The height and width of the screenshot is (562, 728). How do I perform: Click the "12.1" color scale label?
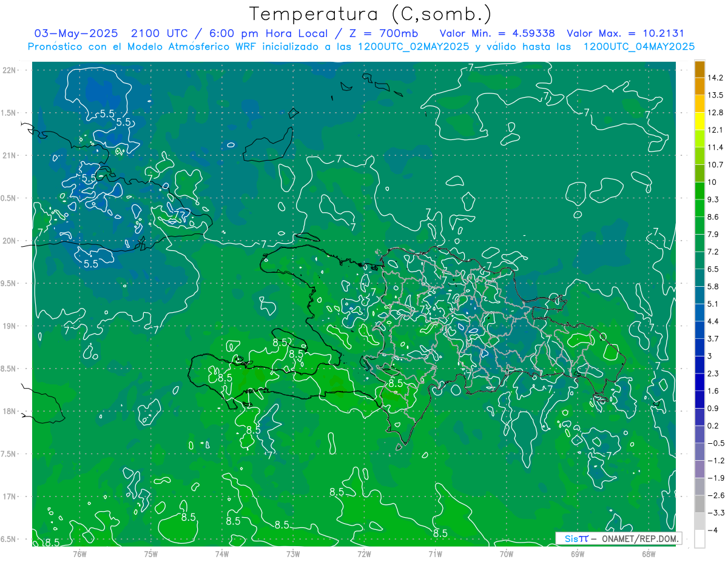716,130
